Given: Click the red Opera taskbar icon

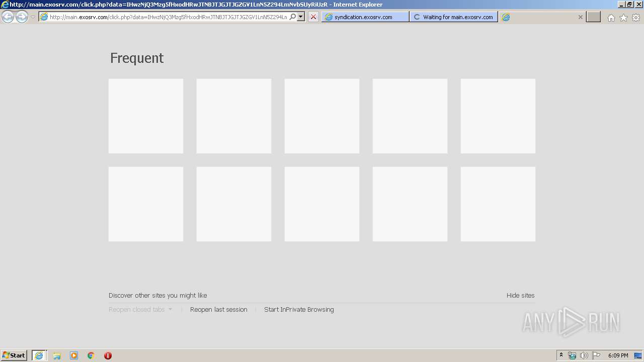Looking at the screenshot, I should (108, 355).
